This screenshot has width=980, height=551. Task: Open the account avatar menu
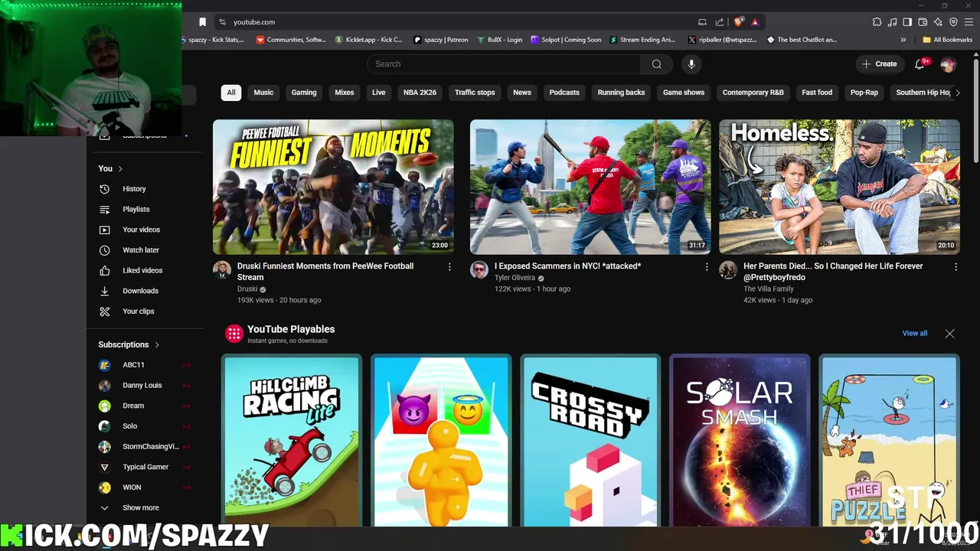948,64
